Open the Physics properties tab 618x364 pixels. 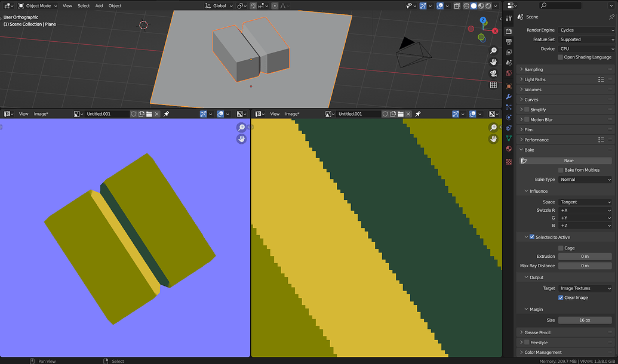pos(508,118)
